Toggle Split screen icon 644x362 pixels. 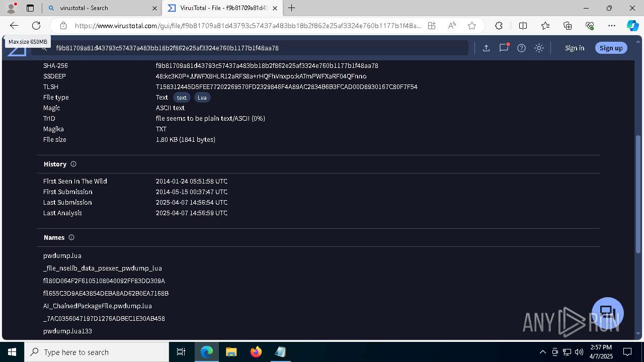point(523,26)
